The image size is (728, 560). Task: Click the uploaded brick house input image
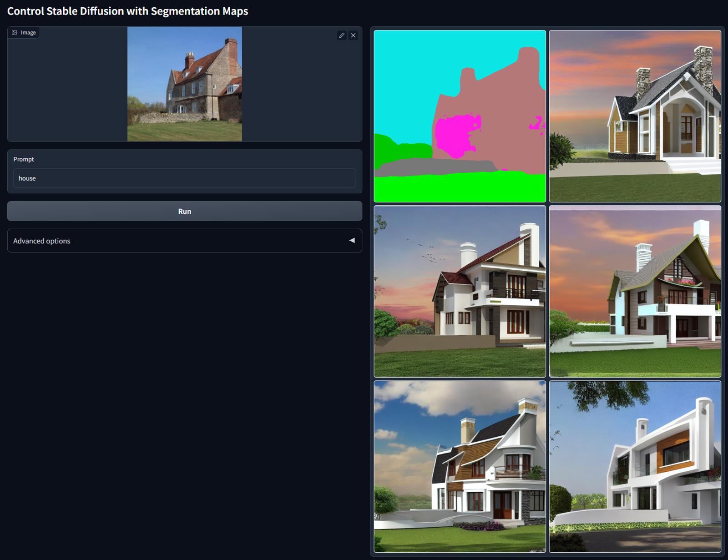184,83
